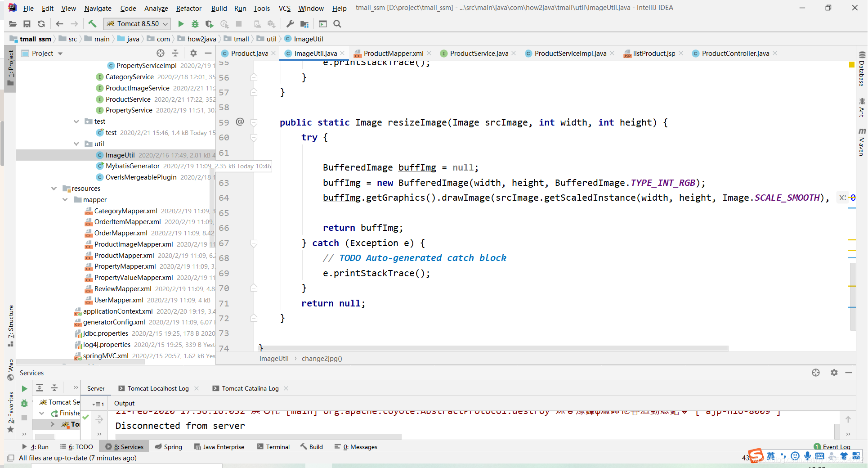Open the Tomcat 8.5.50 run configuration dropdown
This screenshot has height=468, width=868.
click(x=137, y=24)
